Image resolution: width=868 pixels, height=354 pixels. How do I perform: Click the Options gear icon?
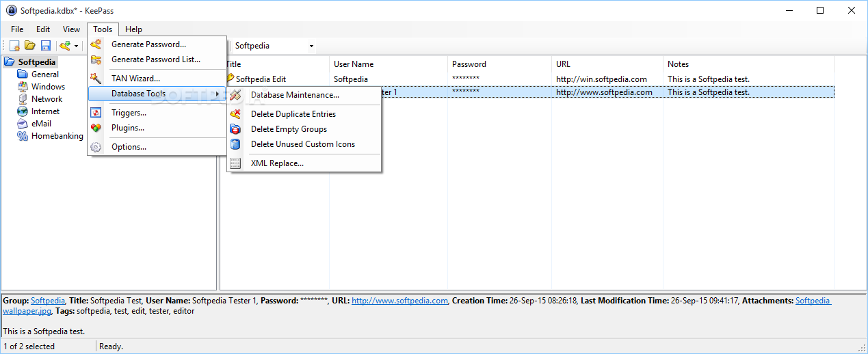(96, 147)
